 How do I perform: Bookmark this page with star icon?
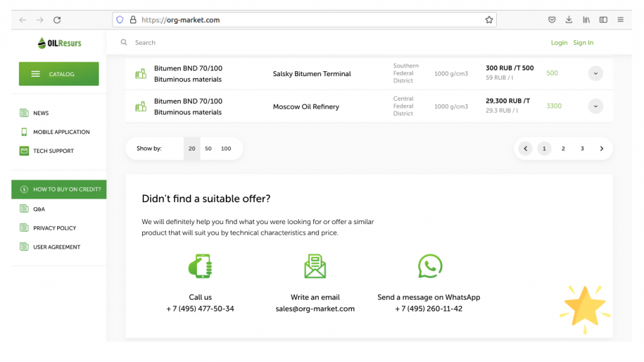[x=489, y=20]
